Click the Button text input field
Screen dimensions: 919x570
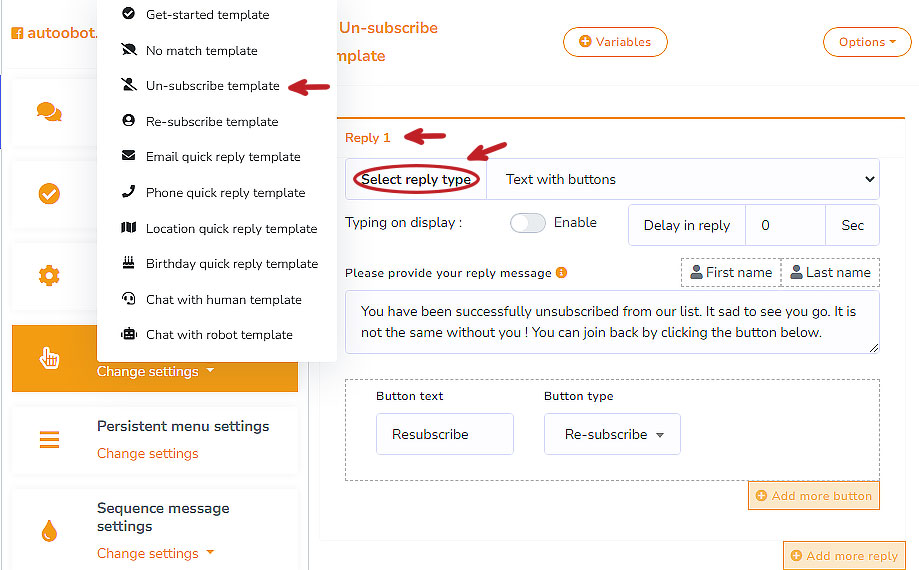tap(444, 435)
